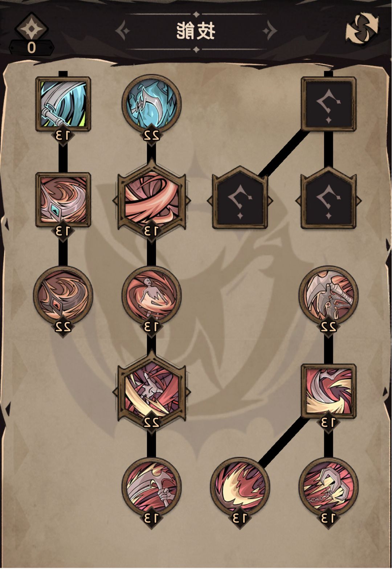Open the locked square skill at top
The image size is (392, 569).
click(328, 104)
